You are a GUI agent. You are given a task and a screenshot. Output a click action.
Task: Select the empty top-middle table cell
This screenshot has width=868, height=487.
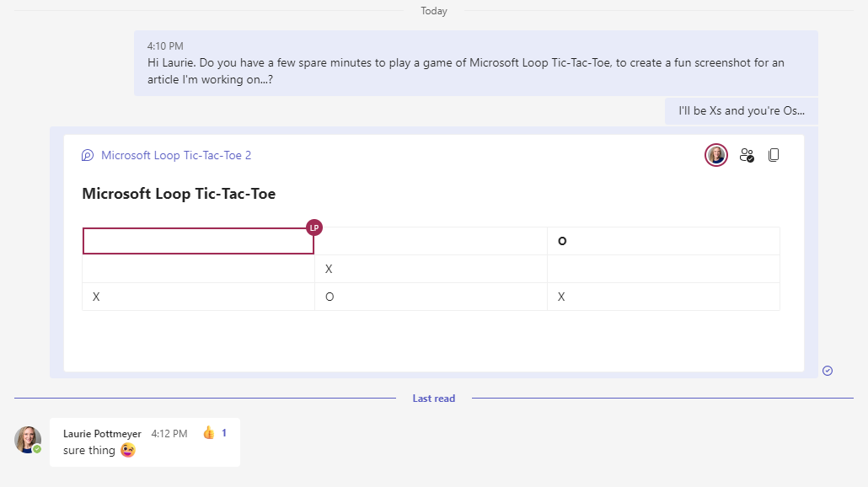coord(431,241)
